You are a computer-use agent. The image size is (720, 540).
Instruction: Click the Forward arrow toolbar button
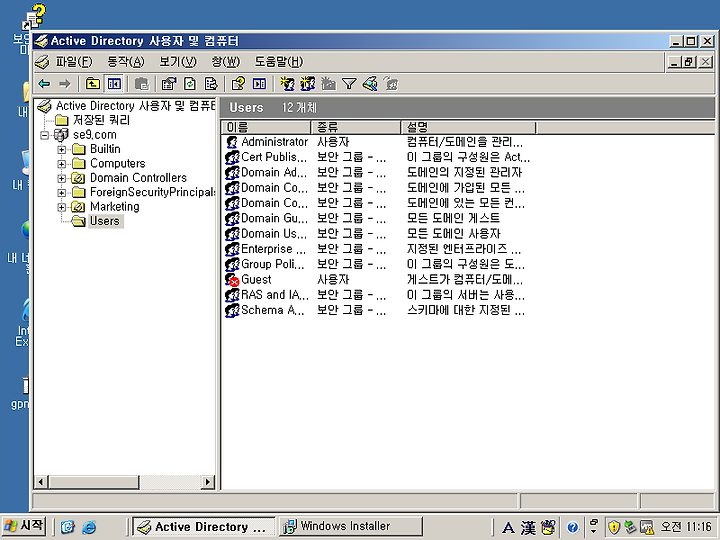click(x=65, y=84)
